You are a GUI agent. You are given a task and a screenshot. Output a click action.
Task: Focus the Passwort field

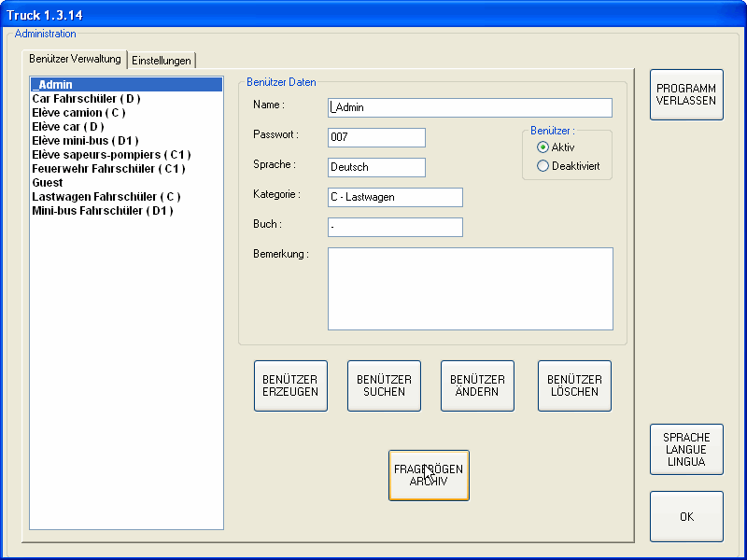click(376, 137)
